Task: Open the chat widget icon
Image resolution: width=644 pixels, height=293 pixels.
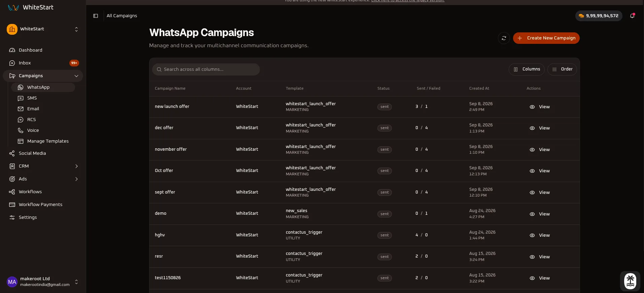Action: 630,281
